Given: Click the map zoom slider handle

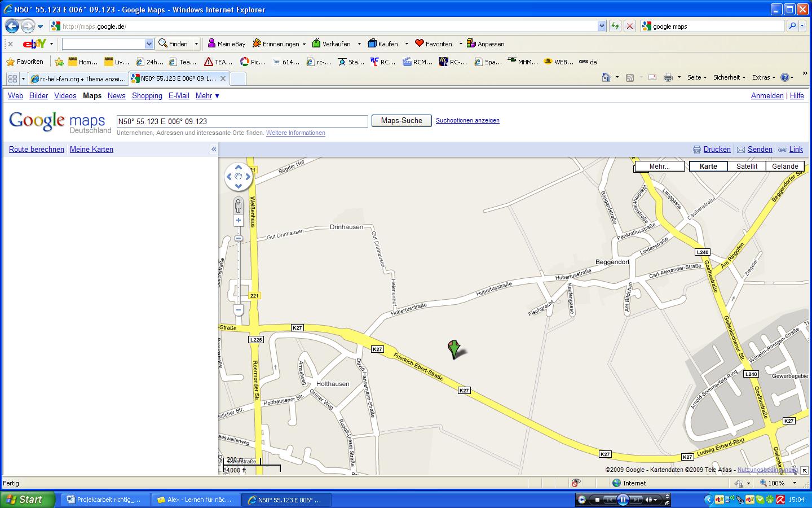Looking at the screenshot, I should coord(239,238).
